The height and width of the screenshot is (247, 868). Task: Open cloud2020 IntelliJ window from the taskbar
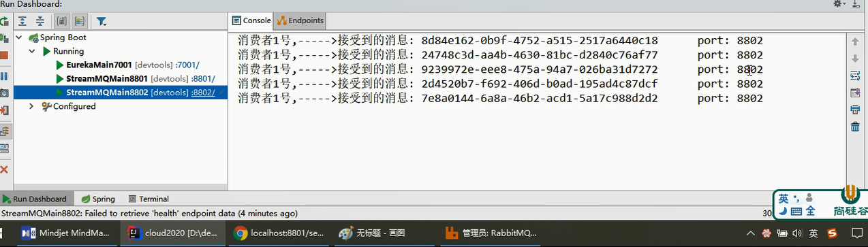[x=173, y=233]
